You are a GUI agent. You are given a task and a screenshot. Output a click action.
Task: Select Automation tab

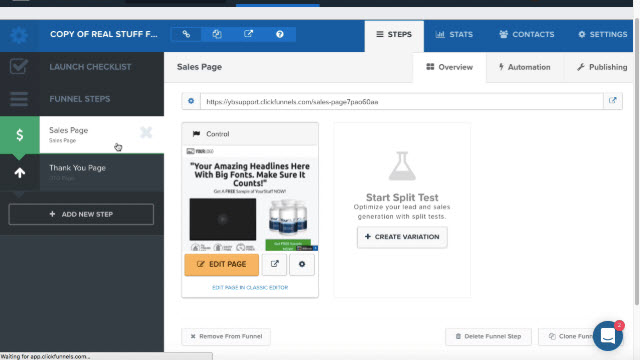pos(524,67)
